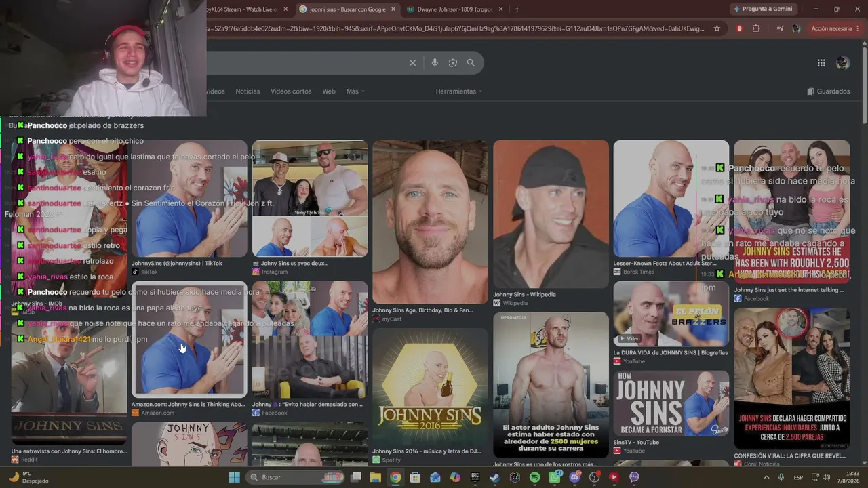868x488 pixels.
Task: Close the joonni sins search tab
Action: click(393, 9)
